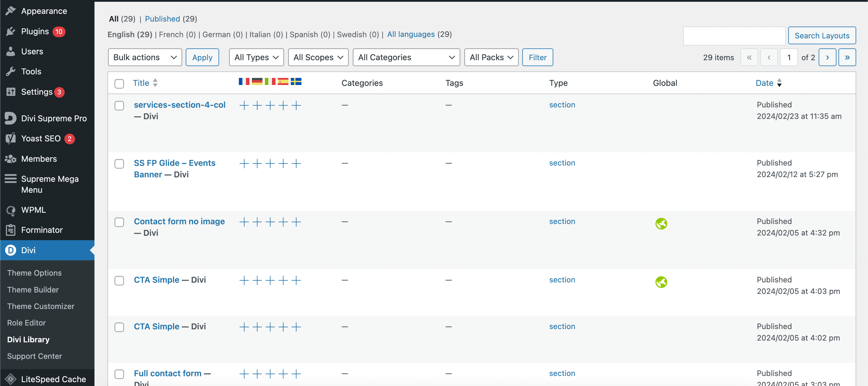Sort the table by Date column
The width and height of the screenshot is (868, 386).
tap(769, 83)
